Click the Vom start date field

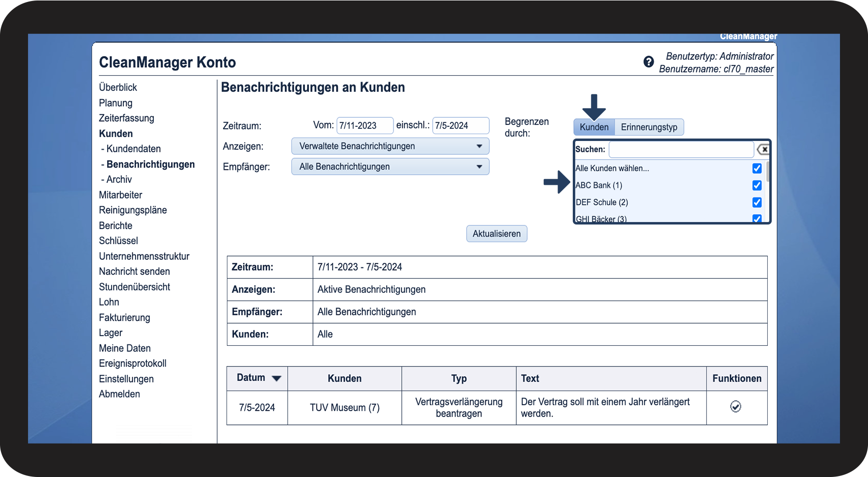coord(364,126)
